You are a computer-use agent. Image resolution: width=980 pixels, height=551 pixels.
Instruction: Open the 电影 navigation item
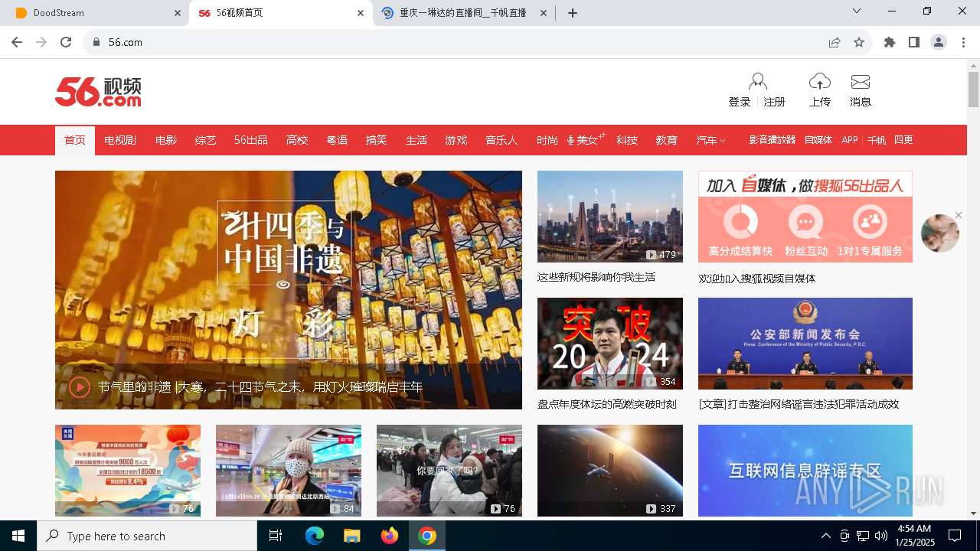point(166,140)
